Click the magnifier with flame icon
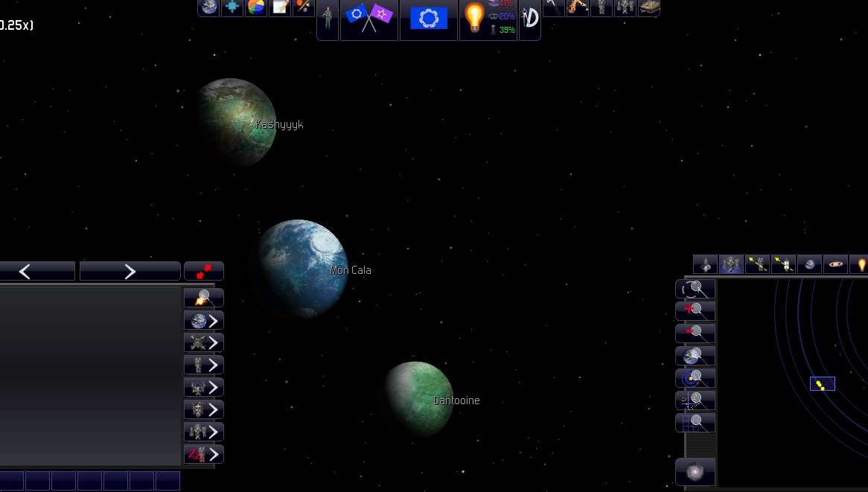The height and width of the screenshot is (492, 868). pos(204,298)
